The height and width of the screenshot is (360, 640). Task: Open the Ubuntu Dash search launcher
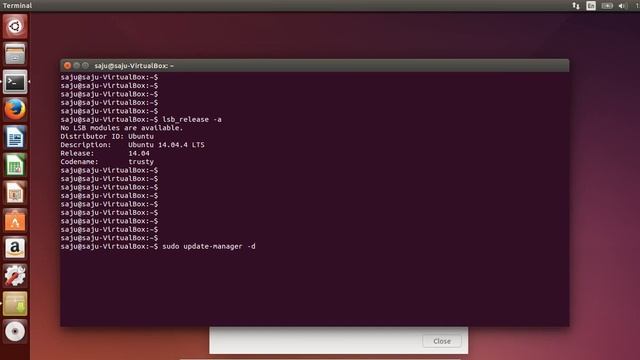tap(15, 27)
